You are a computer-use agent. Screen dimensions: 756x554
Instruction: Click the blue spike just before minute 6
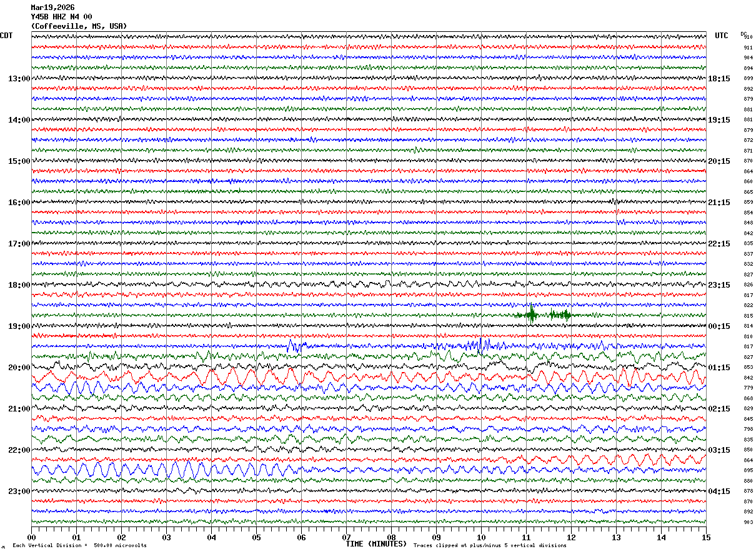click(291, 345)
